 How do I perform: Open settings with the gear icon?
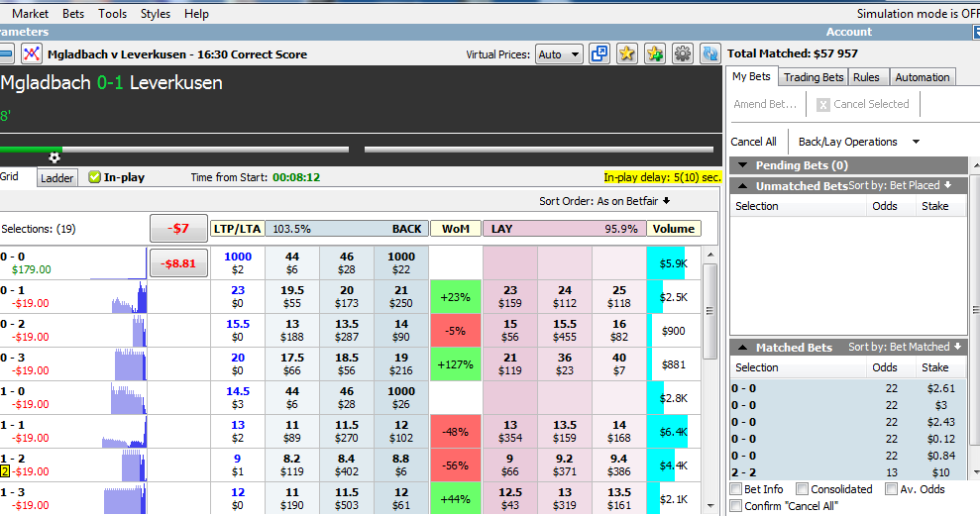[683, 53]
